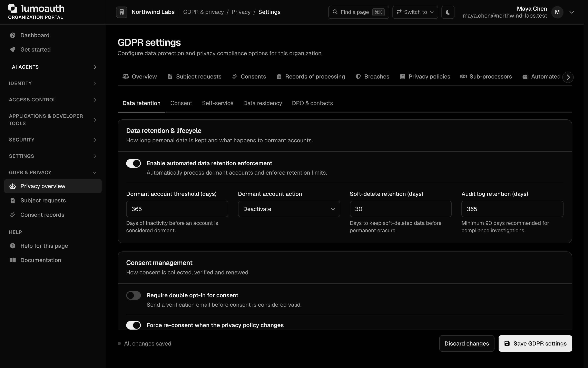Screen dimensions: 588x368
Task: Open the Switch to dropdown
Action: point(415,12)
